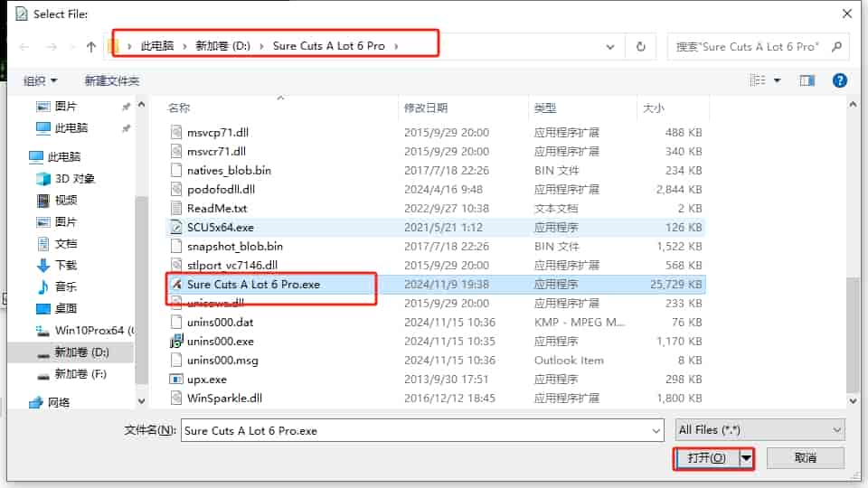Screen dimensions: 868x488
Task: Open help with the question mark icon
Action: tap(839, 80)
